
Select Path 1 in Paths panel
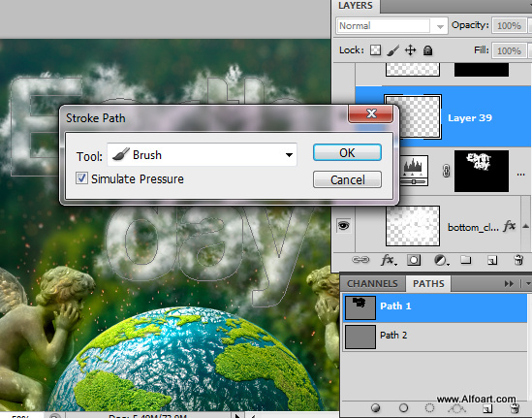(435, 308)
